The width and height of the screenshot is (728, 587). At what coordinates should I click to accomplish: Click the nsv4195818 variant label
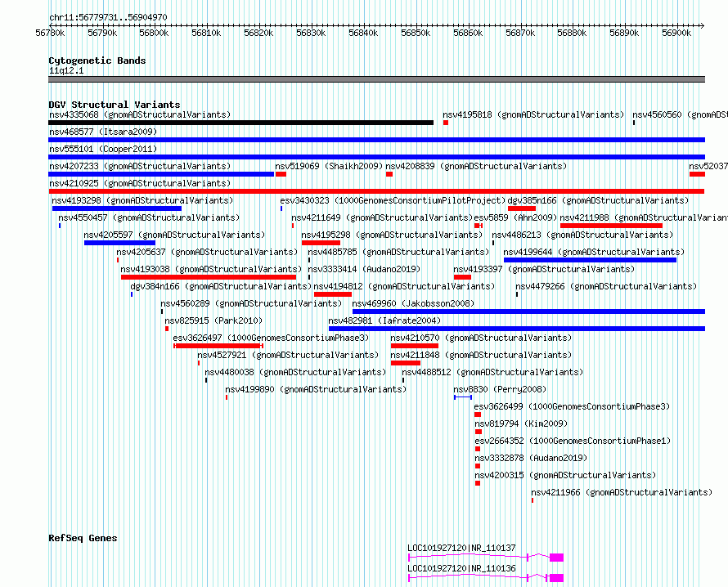pyautogui.click(x=533, y=114)
